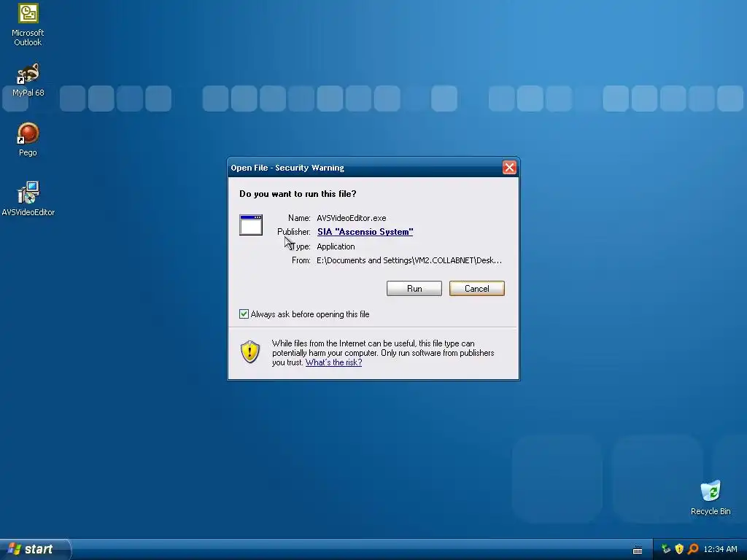The width and height of the screenshot is (747, 560).
Task: Select the MyPal 68 desktop shortcut
Action: coord(28,80)
